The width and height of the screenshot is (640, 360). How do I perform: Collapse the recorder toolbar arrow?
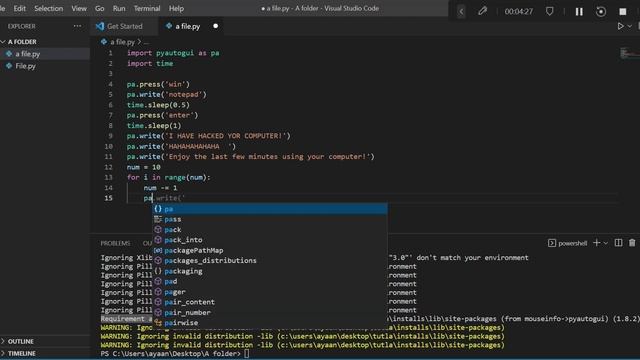point(461,11)
